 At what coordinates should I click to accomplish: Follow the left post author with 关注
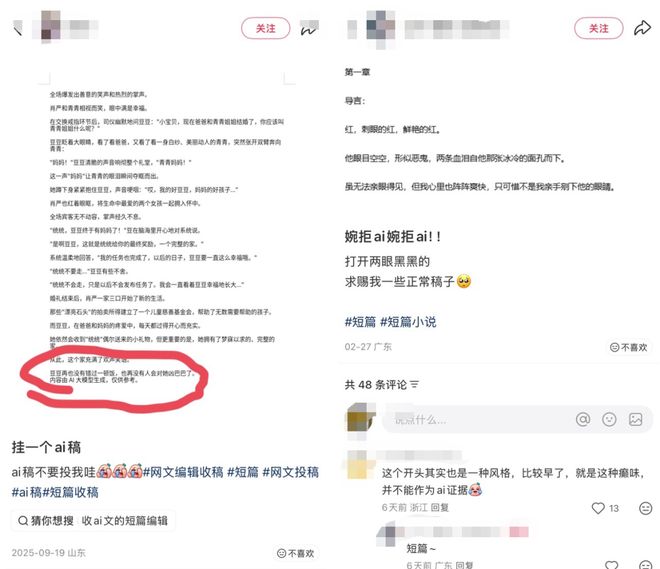pos(266,28)
